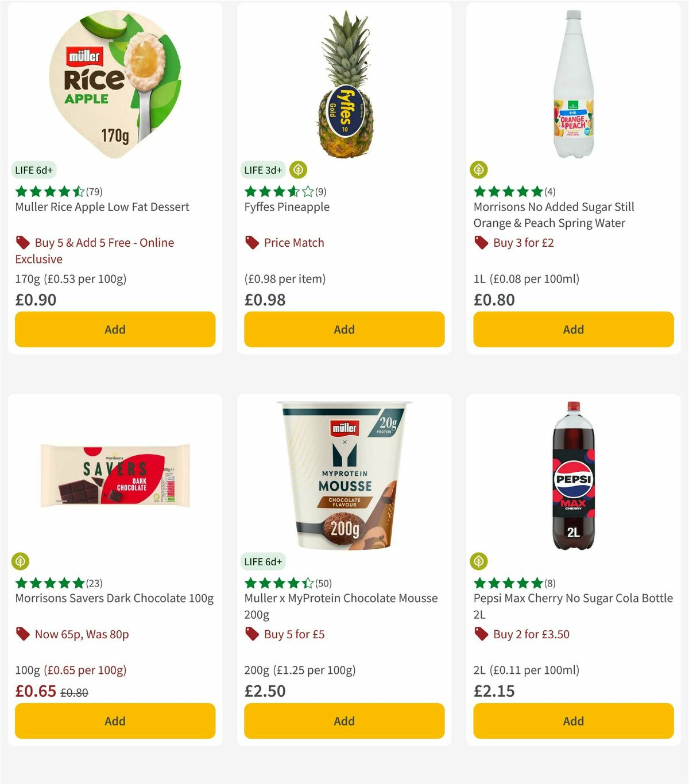Add Pepsi Max Cherry bottle to the basket
This screenshot has width=689, height=784.
pos(572,721)
